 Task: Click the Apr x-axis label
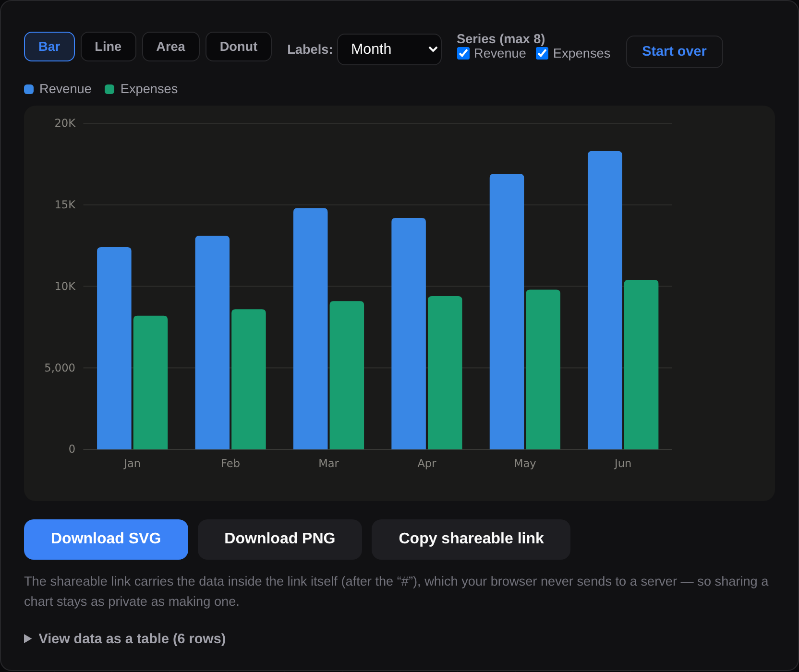(427, 464)
